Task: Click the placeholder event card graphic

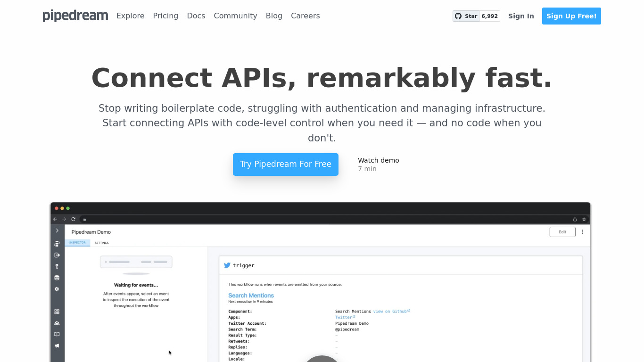Action: (136, 262)
